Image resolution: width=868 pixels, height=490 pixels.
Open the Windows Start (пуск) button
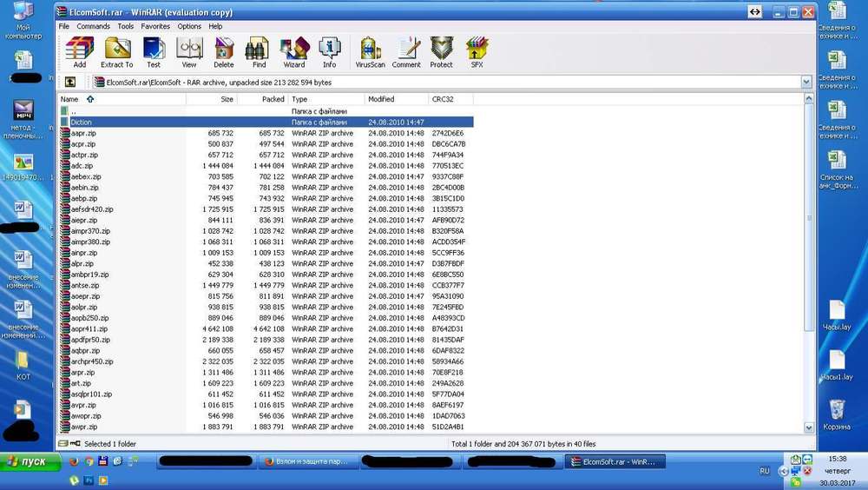coord(28,461)
